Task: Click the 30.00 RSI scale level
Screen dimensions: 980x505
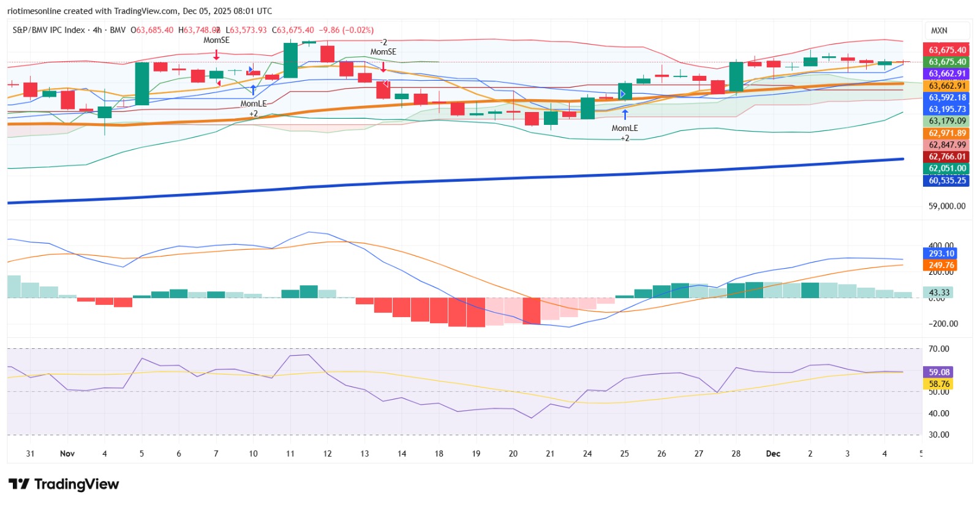Action: click(939, 435)
